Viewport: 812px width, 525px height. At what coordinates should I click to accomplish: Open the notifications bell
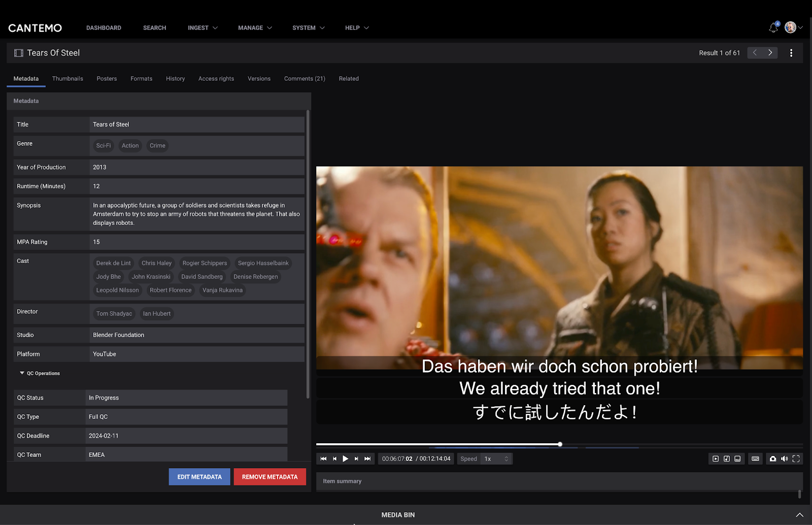point(773,28)
